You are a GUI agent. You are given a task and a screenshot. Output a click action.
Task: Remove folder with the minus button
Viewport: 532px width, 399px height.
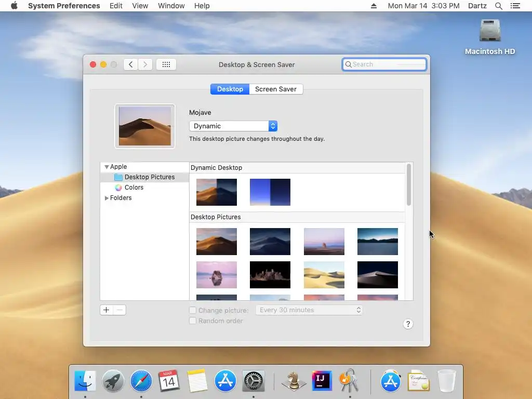click(119, 310)
